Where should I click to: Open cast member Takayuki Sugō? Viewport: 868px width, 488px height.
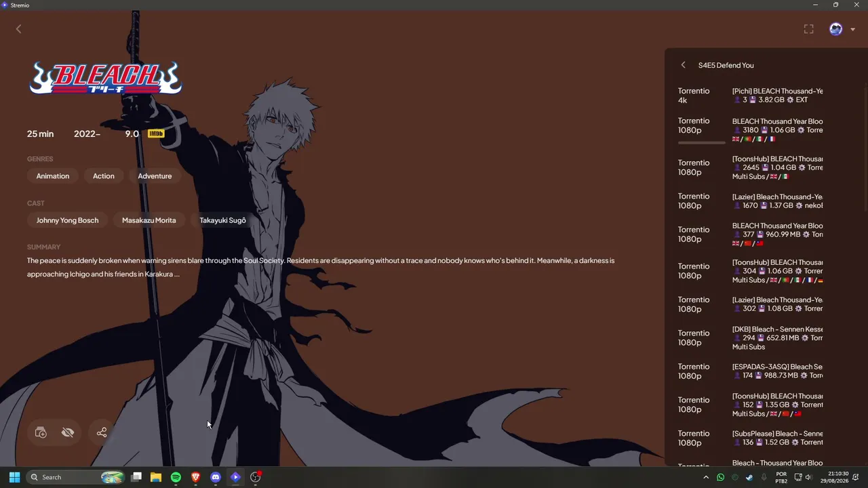click(x=222, y=220)
